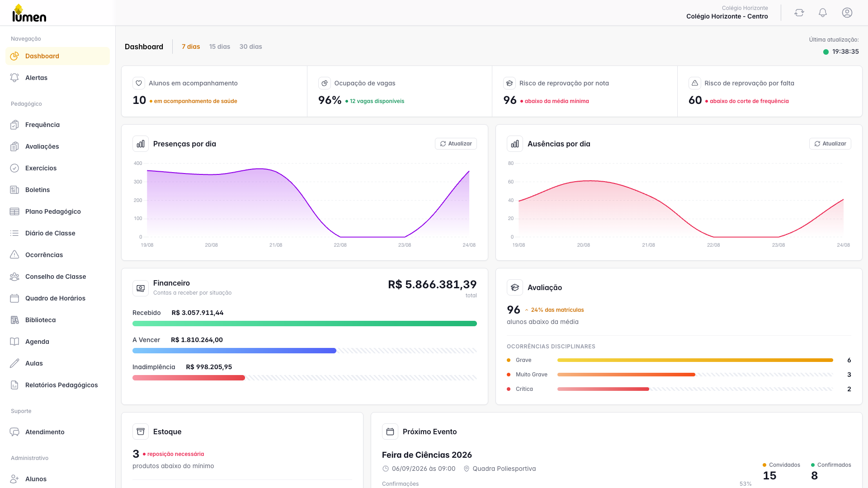Click the Exercícios checkmark icon
The width and height of the screenshot is (868, 488).
(14, 168)
